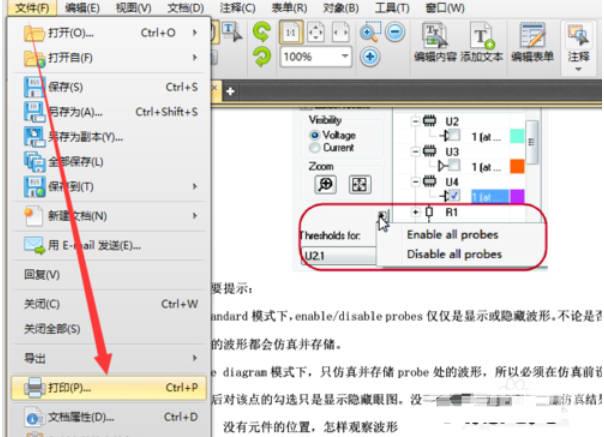
Task: Choose Disable all probes
Action: (x=455, y=254)
